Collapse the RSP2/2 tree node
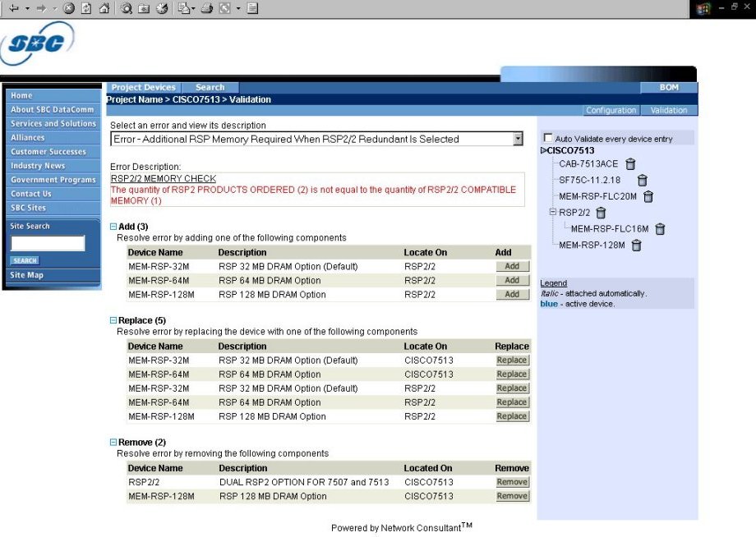The width and height of the screenshot is (756, 537). click(x=553, y=213)
